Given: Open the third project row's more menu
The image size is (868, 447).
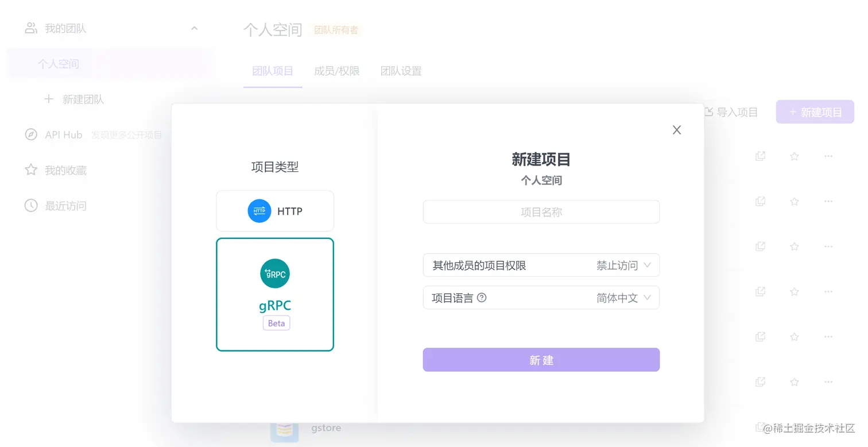Looking at the screenshot, I should click(828, 246).
